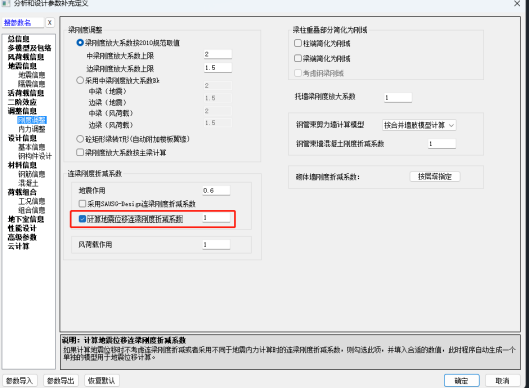Screen dimensions: 530x388
Task: Click 恢复默认 button
Action: tap(102, 381)
